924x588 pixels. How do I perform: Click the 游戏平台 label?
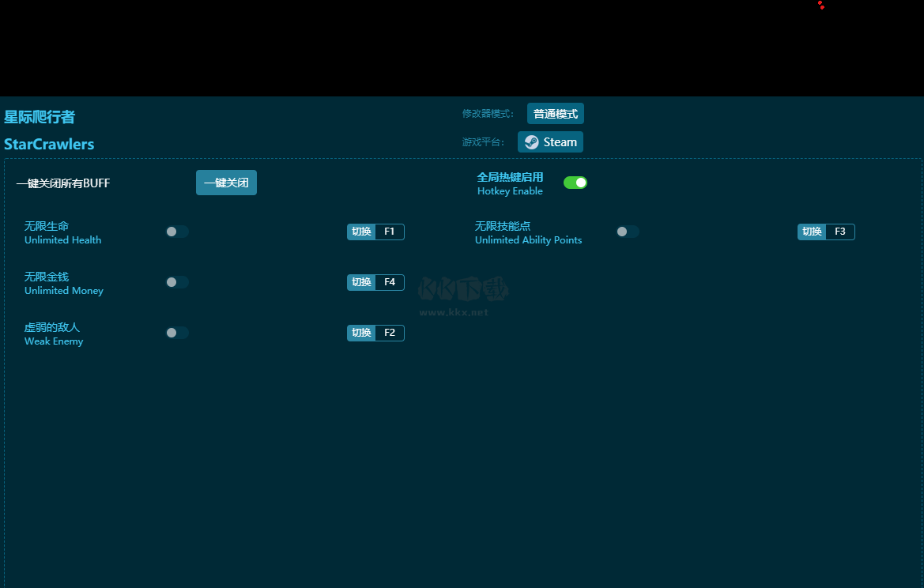(x=483, y=142)
